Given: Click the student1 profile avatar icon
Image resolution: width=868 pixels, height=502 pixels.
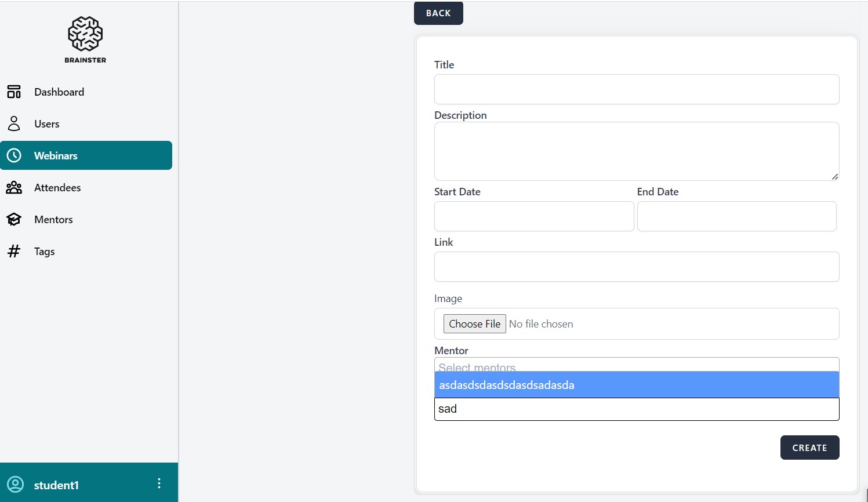Looking at the screenshot, I should pyautogui.click(x=16, y=485).
